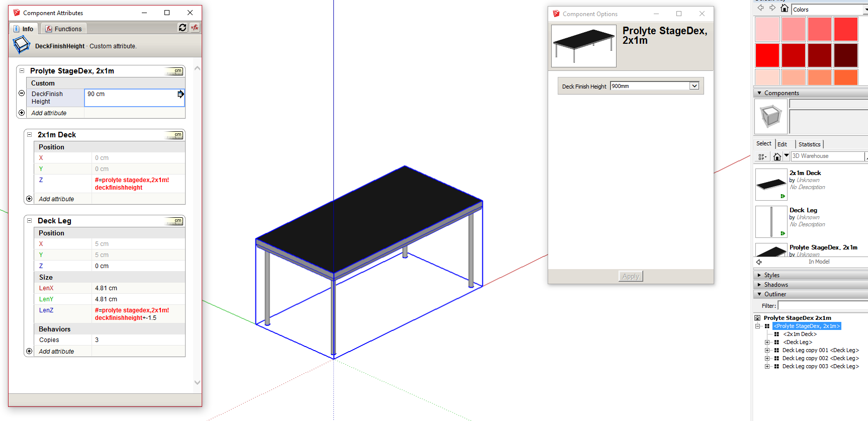Change units ruler for Deck Leg
The height and width of the screenshot is (421, 868).
click(175, 221)
